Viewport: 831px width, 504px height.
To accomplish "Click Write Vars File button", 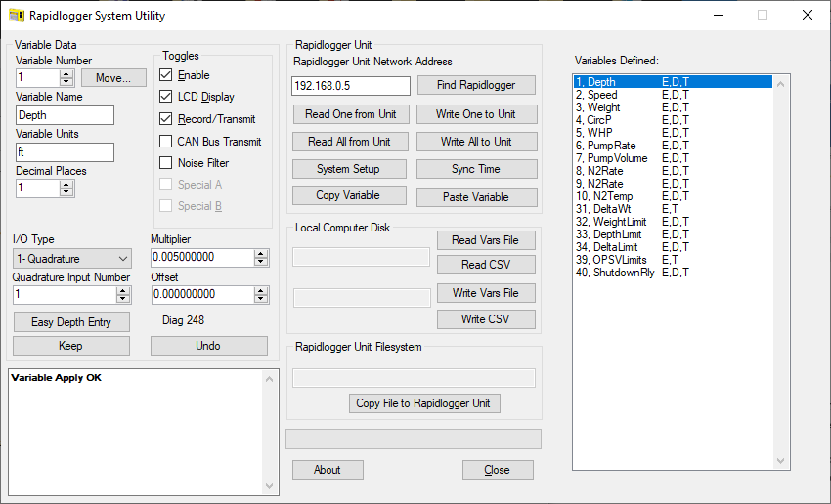I will (x=486, y=293).
